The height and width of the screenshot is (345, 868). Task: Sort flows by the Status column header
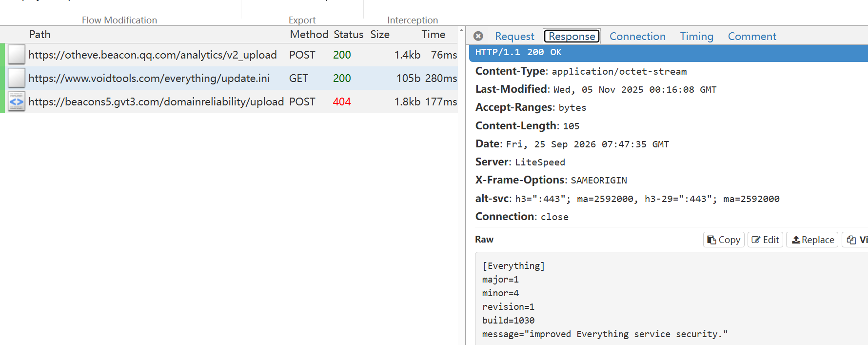348,34
